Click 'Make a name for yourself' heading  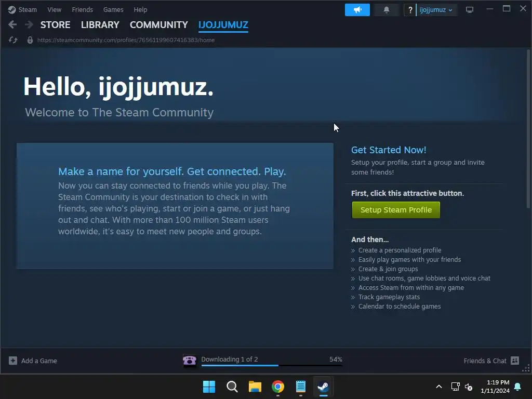tap(172, 171)
